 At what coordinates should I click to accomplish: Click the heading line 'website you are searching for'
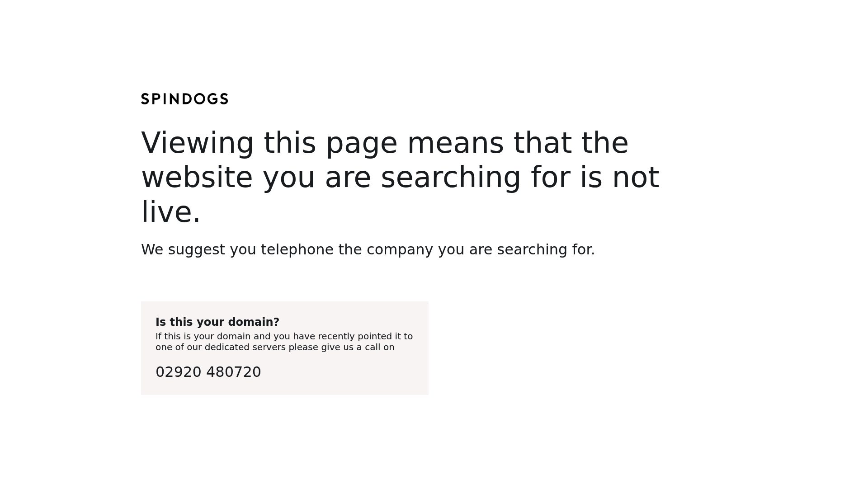pyautogui.click(x=400, y=178)
